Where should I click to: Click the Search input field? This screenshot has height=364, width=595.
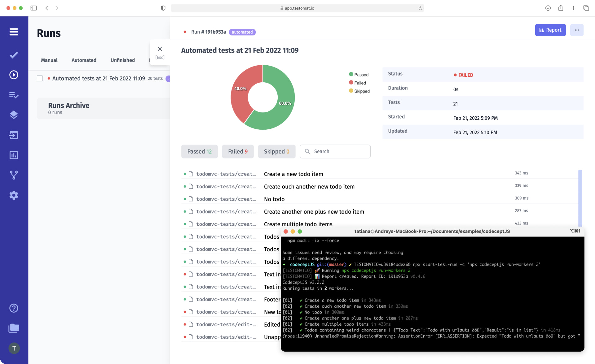[x=335, y=151]
